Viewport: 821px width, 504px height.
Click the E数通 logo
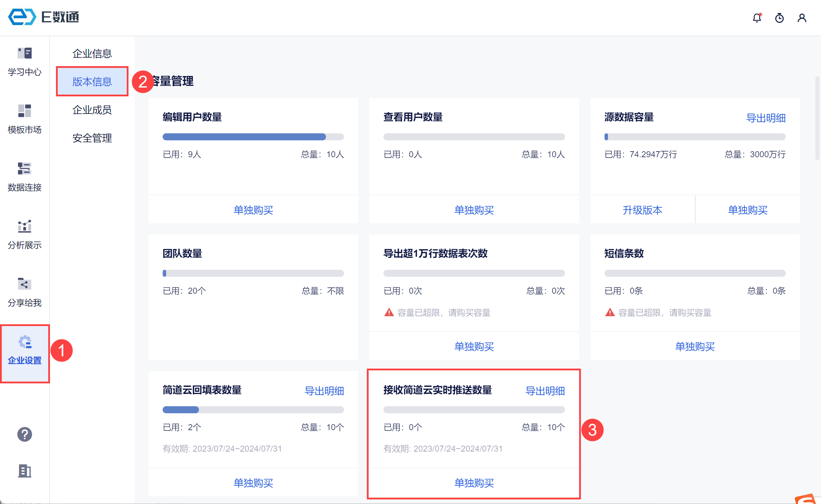(x=44, y=17)
